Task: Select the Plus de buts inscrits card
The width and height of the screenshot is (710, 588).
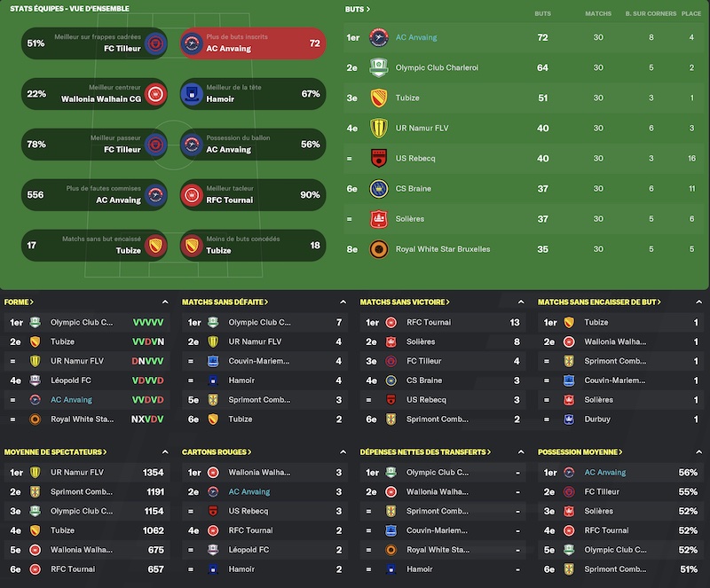Action: coord(253,43)
